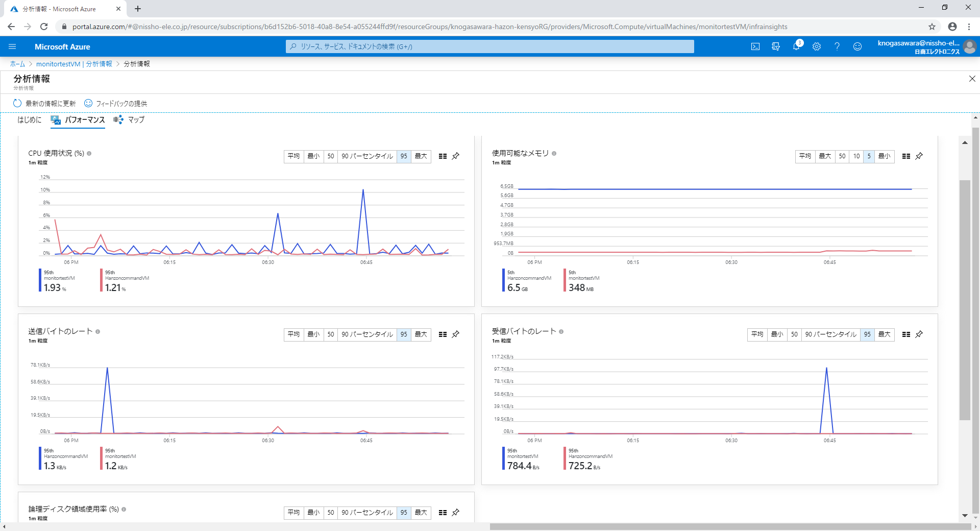Show legend list for available memory chart
This screenshot has height=531, width=980.
[906, 156]
